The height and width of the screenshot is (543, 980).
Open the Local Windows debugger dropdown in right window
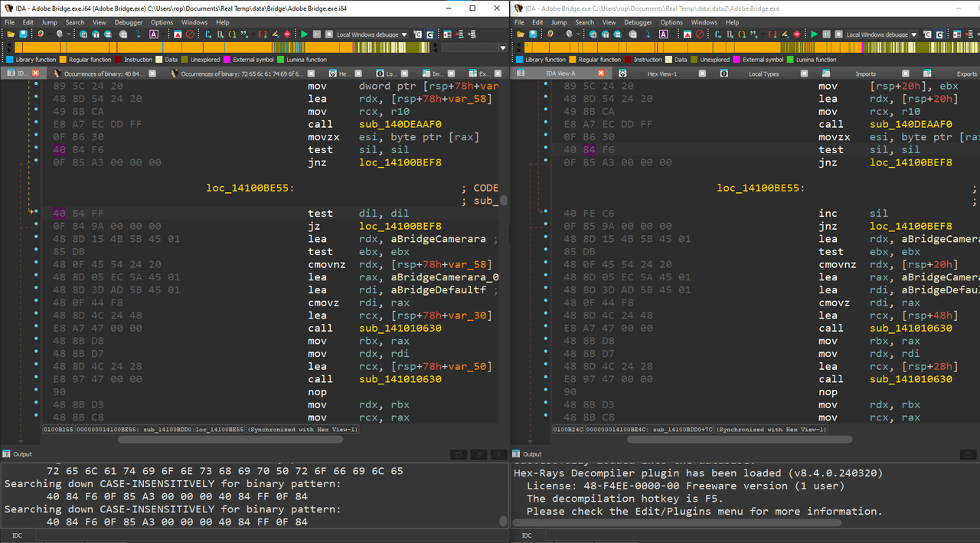click(914, 34)
